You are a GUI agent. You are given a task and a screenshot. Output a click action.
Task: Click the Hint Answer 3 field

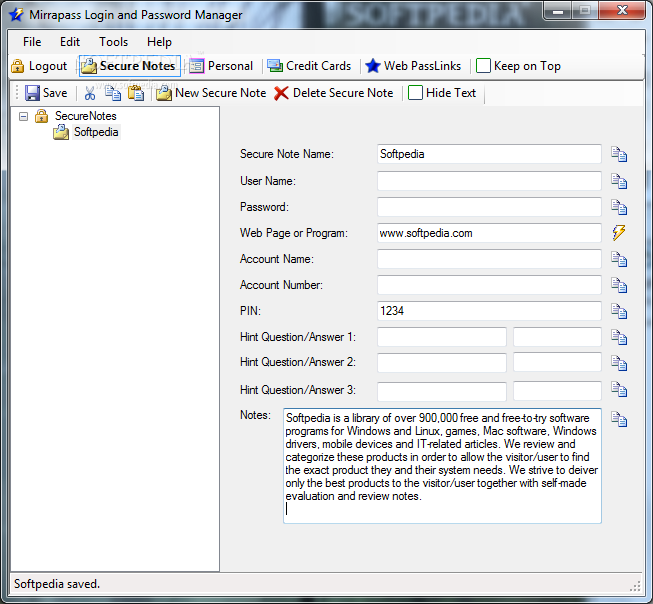pyautogui.click(x=557, y=391)
